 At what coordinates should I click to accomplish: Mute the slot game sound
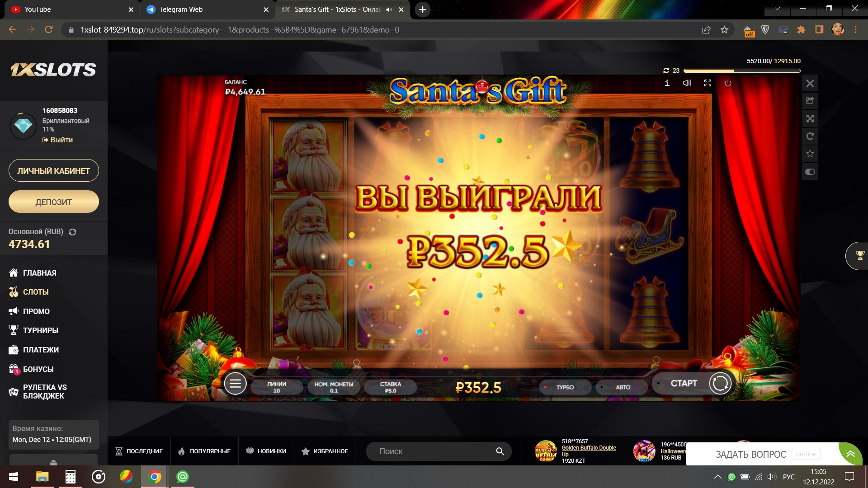coord(687,83)
